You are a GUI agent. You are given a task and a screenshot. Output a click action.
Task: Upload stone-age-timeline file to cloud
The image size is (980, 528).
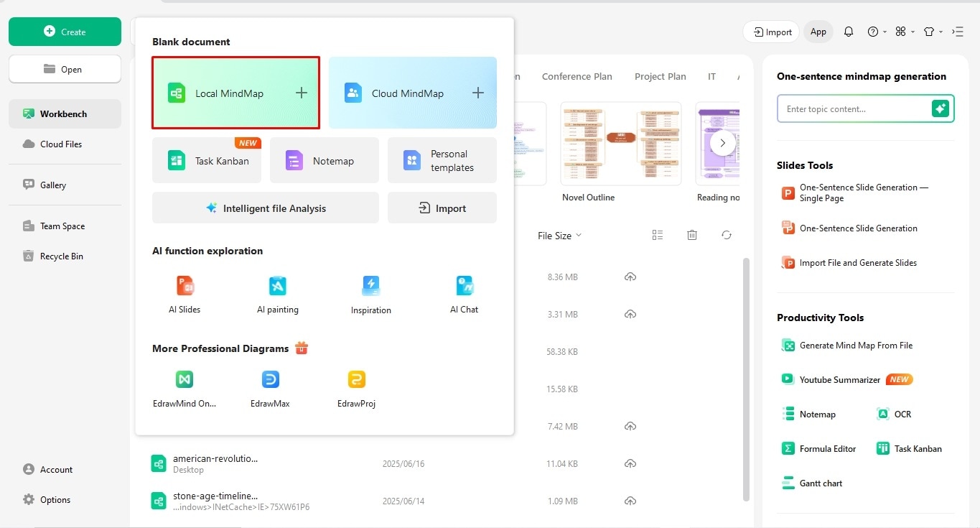point(630,501)
